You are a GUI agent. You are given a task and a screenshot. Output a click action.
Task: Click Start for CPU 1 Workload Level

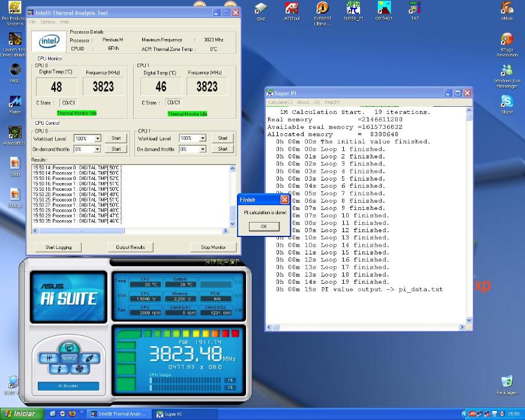coord(223,138)
